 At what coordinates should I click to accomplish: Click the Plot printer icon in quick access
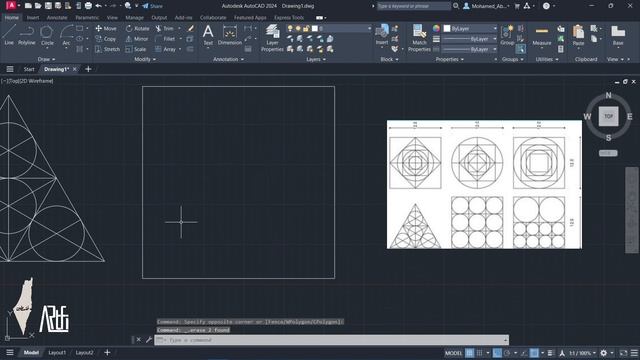[88, 6]
